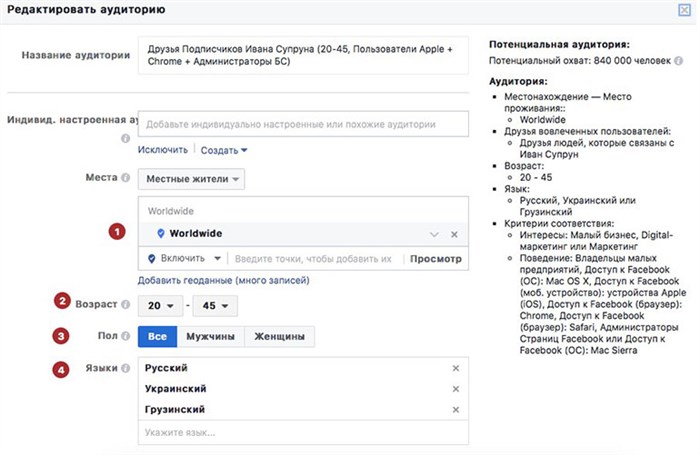Open info icon below custom audience label

point(125,138)
